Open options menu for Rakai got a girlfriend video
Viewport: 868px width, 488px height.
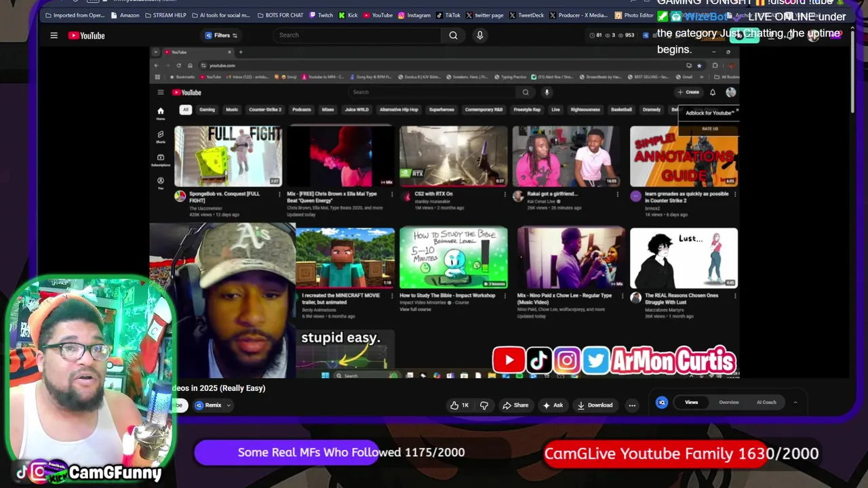pyautogui.click(x=617, y=195)
